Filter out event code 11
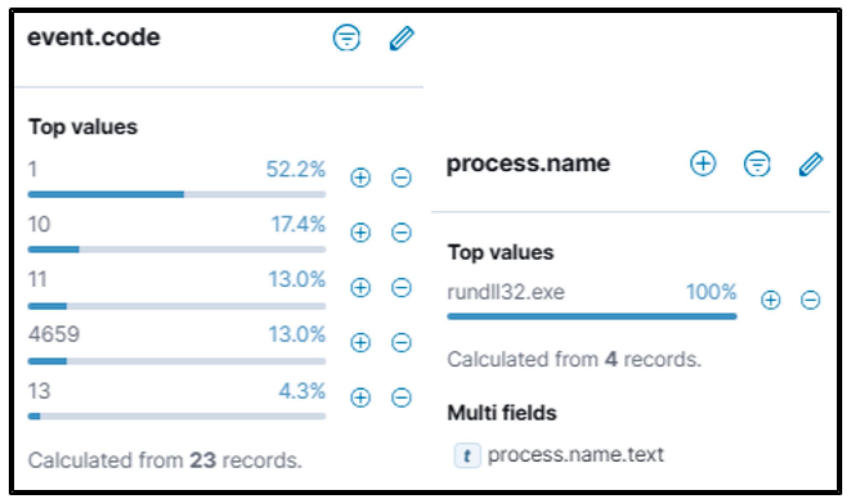851x504 pixels. [x=401, y=288]
